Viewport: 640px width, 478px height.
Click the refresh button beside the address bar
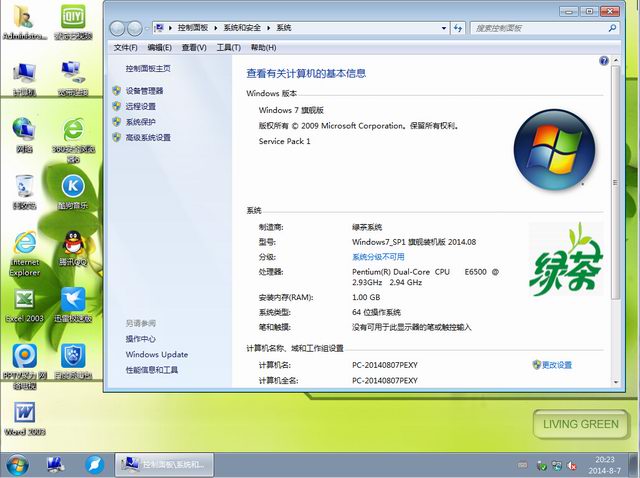click(x=458, y=28)
